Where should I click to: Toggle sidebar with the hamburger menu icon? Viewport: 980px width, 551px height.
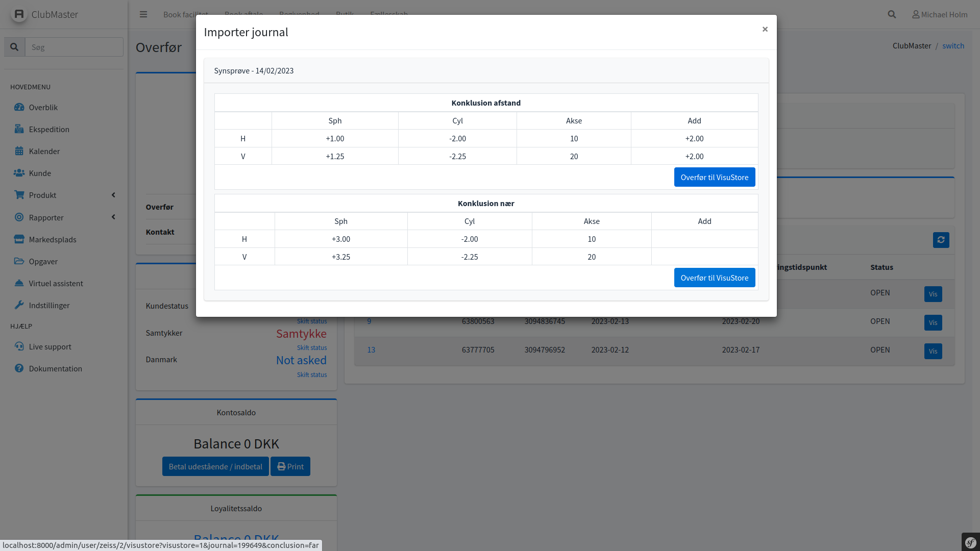tap(143, 14)
